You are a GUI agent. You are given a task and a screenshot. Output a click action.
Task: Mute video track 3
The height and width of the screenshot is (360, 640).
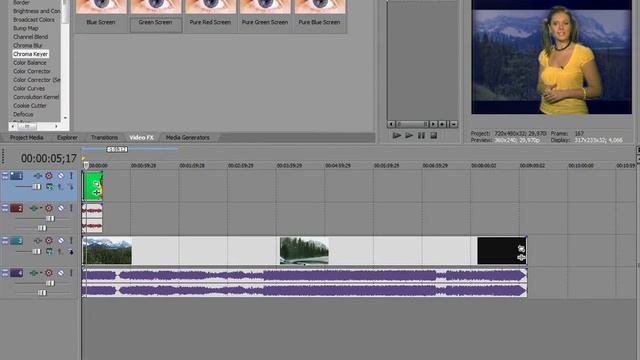point(60,241)
